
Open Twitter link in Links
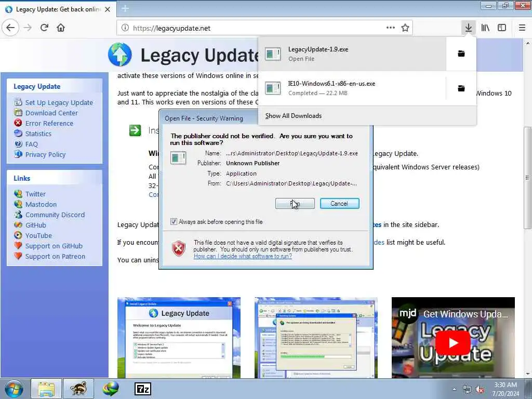pyautogui.click(x=35, y=194)
